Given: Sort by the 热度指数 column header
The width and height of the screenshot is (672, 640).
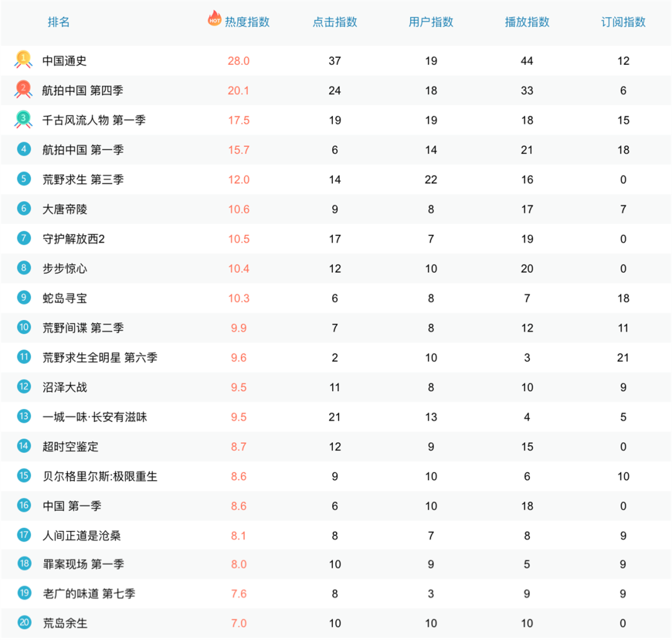Looking at the screenshot, I should 247,22.
